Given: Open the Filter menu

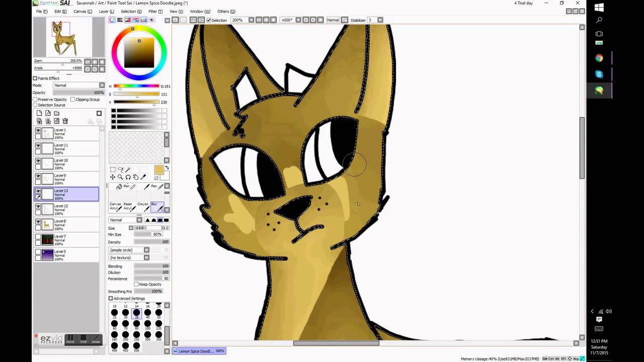Looking at the screenshot, I should [155, 12].
